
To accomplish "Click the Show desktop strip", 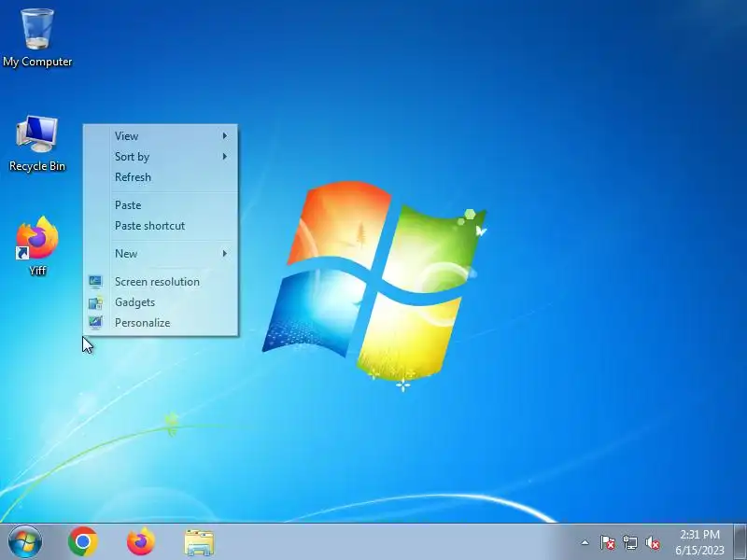I will [x=740, y=542].
